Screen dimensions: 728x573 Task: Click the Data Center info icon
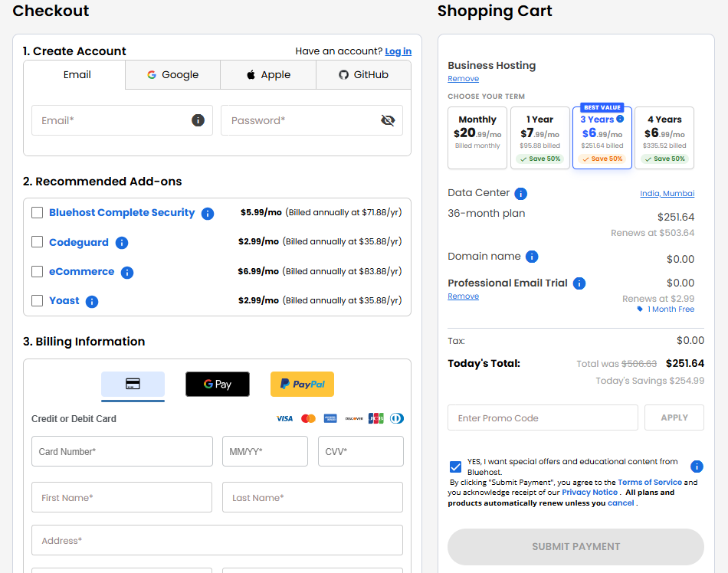point(521,194)
